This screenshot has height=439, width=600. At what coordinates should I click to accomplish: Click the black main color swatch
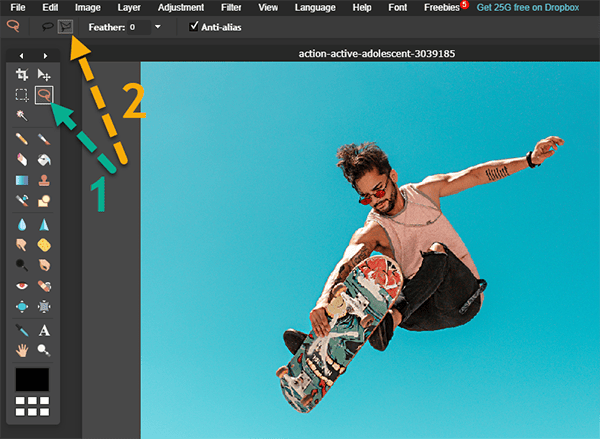pyautogui.click(x=32, y=381)
